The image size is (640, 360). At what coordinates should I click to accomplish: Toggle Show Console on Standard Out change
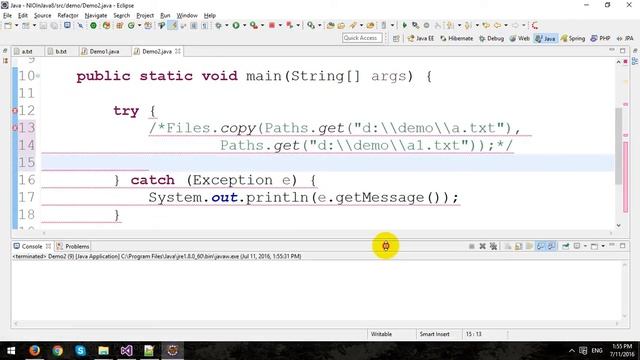point(540,246)
